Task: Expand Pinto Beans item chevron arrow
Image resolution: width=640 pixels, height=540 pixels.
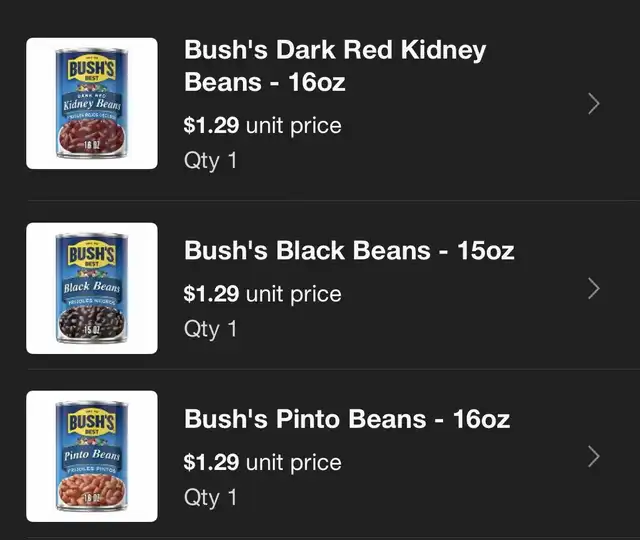Action: (593, 456)
